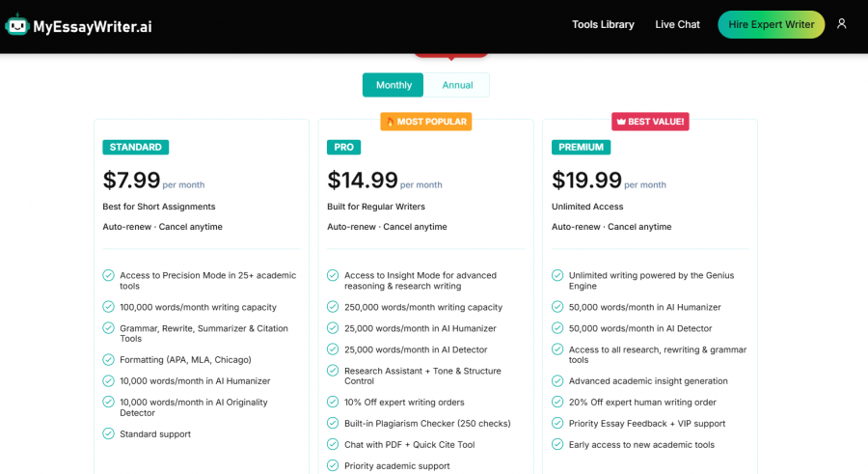
Task: Click checkmark beside Grammar, Rewrite, Summarizer & Citation
Action: pyautogui.click(x=108, y=328)
